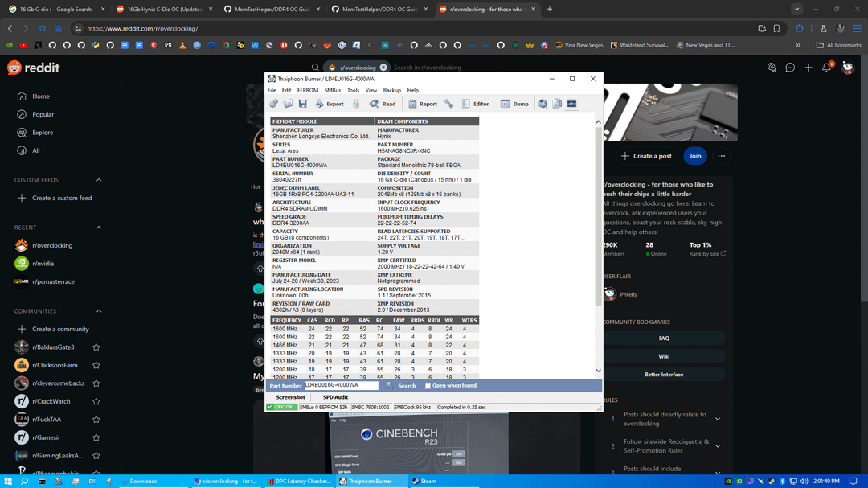Collapse the Recent section

(99, 228)
